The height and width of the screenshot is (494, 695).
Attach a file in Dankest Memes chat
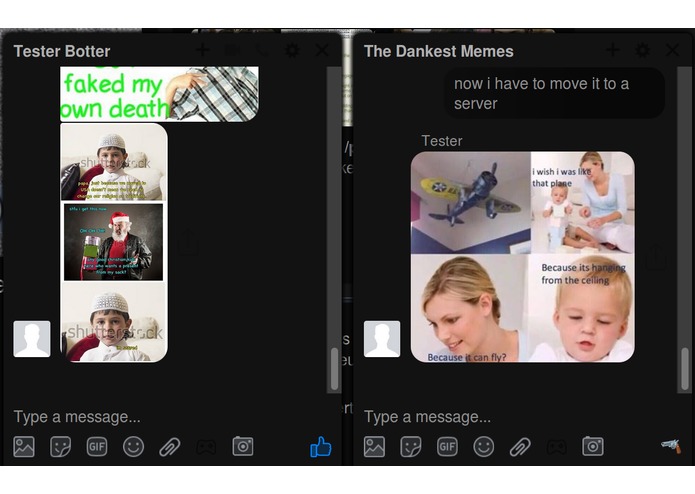click(520, 447)
